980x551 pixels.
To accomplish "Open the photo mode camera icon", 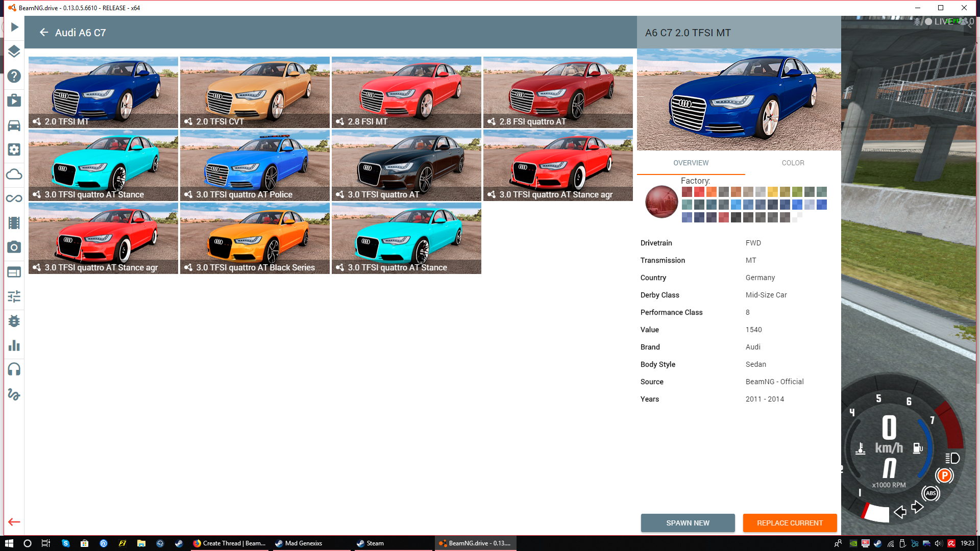I will click(x=14, y=247).
